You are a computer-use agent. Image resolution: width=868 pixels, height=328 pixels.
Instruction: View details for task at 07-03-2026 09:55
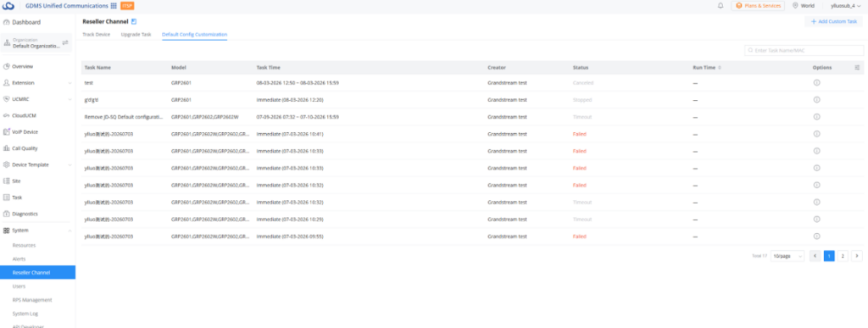[816, 236]
